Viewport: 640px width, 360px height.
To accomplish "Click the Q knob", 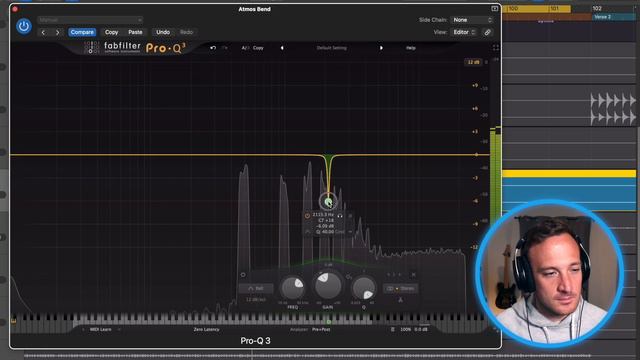I will pos(364,287).
